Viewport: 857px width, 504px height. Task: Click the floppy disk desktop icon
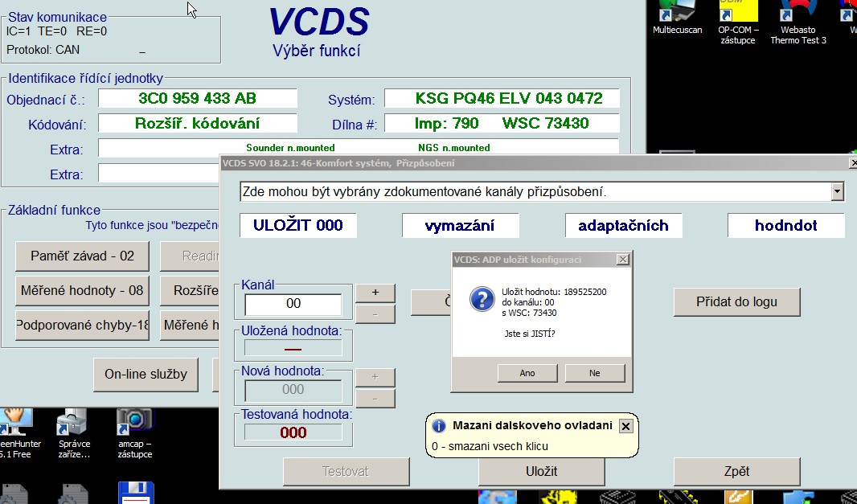point(136,492)
